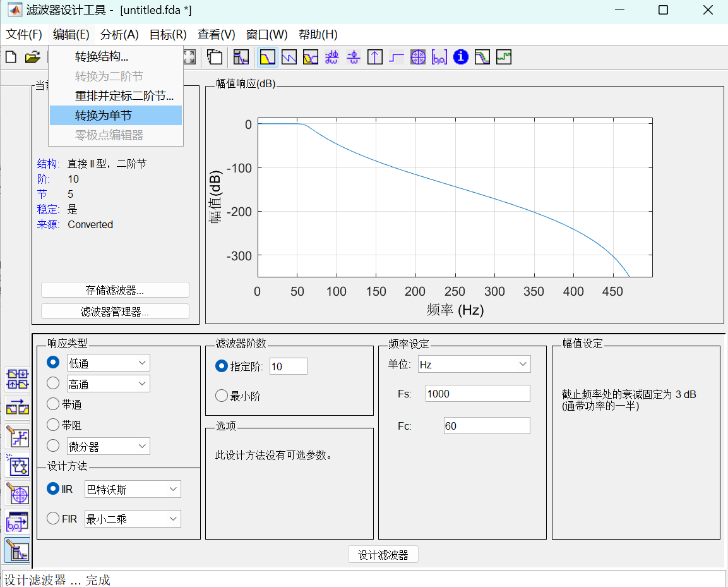Open the 巴特沃斯 IIR method dropdown
The image size is (728, 587).
point(133,490)
